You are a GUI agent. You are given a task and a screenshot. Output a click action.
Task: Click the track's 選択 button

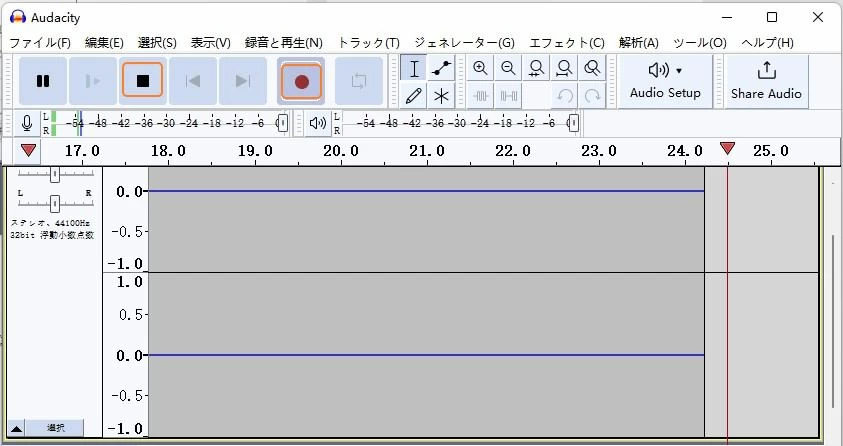pyautogui.click(x=56, y=428)
